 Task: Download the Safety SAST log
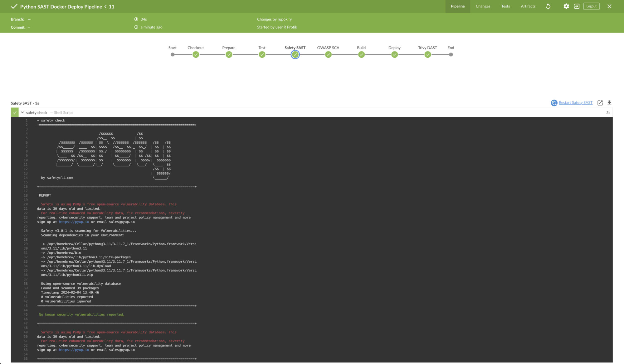609,103
